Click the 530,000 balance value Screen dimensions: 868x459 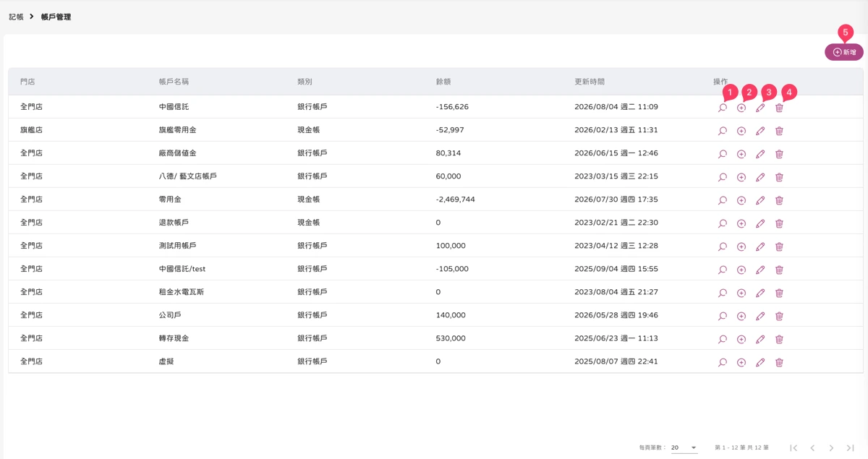coord(451,338)
